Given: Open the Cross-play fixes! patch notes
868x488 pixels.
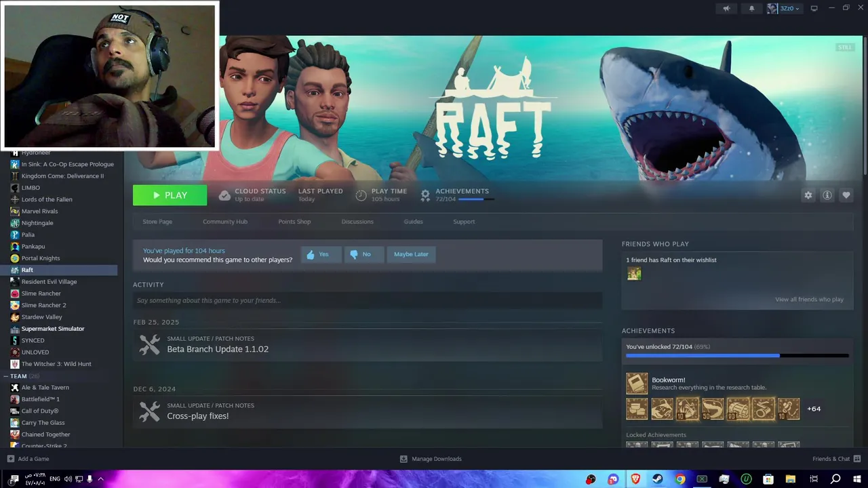Looking at the screenshot, I should pos(198,416).
